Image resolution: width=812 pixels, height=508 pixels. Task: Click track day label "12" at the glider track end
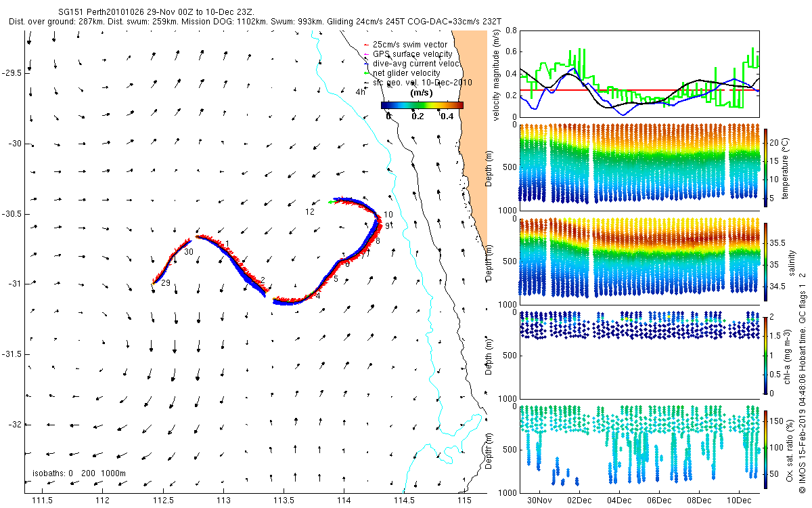coord(310,212)
